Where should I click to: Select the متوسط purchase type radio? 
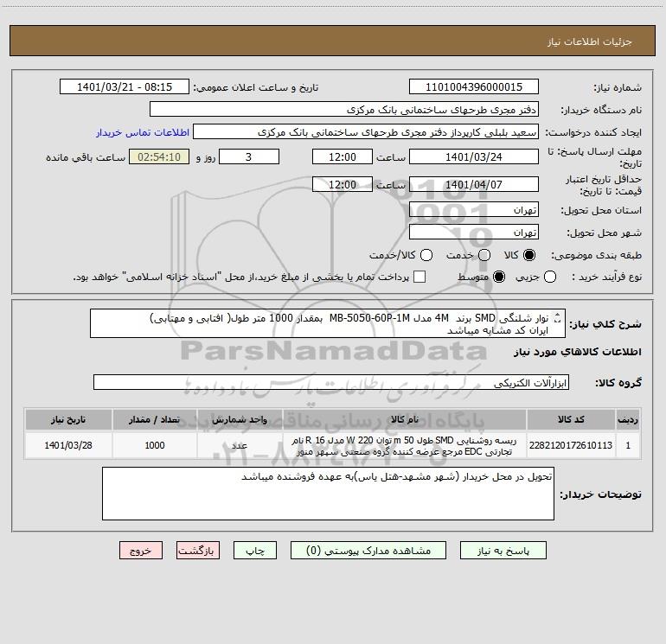[499, 277]
